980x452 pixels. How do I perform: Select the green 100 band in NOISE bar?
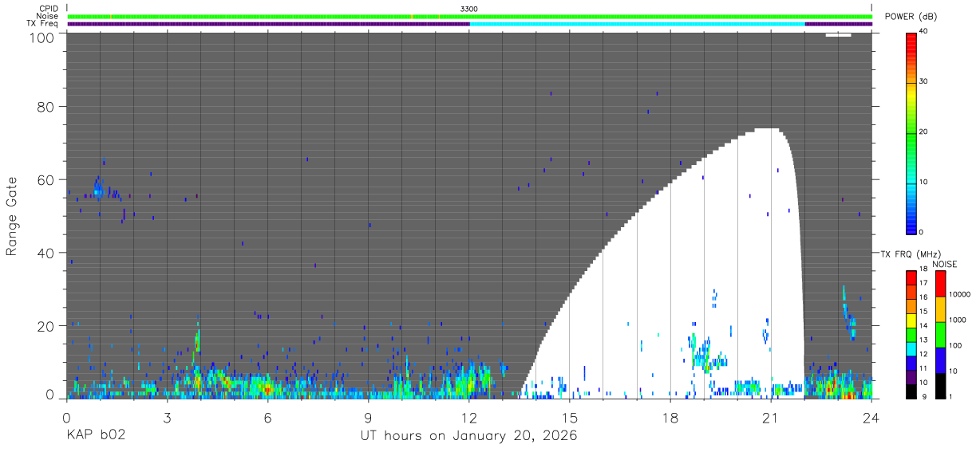[x=940, y=335]
